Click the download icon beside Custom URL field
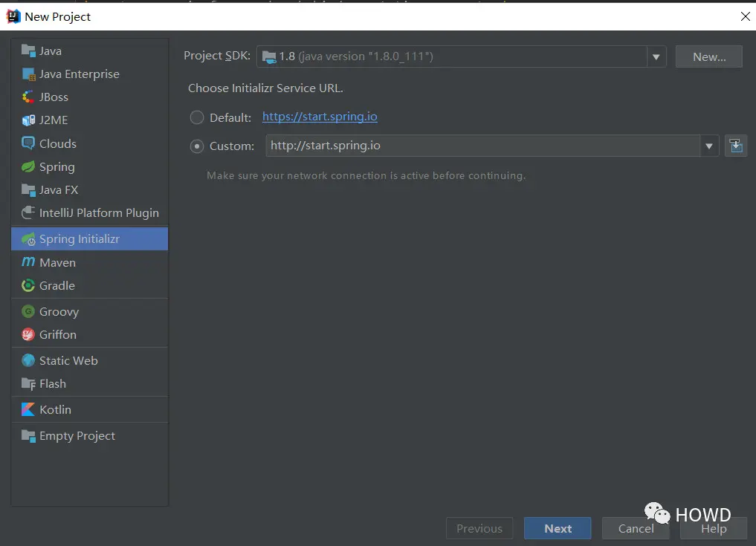Image resolution: width=756 pixels, height=546 pixels. pos(736,146)
